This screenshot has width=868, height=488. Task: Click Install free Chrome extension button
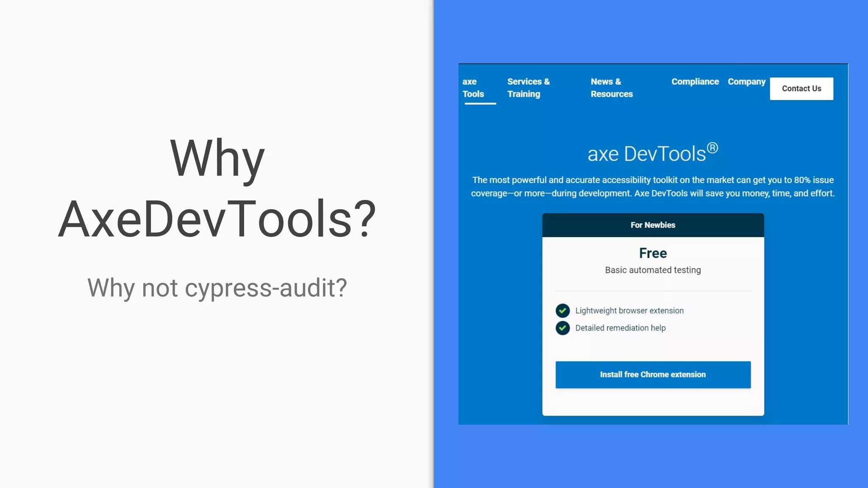(653, 374)
